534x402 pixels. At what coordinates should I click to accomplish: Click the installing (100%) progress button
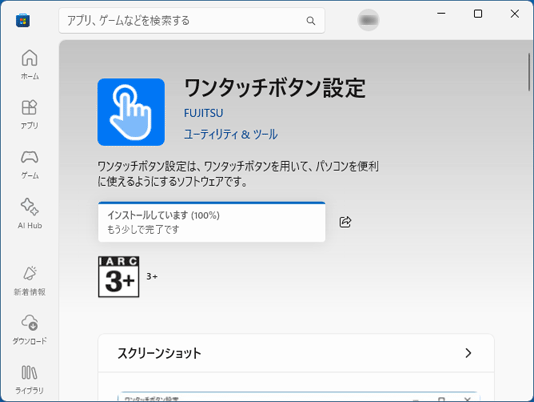[211, 222]
